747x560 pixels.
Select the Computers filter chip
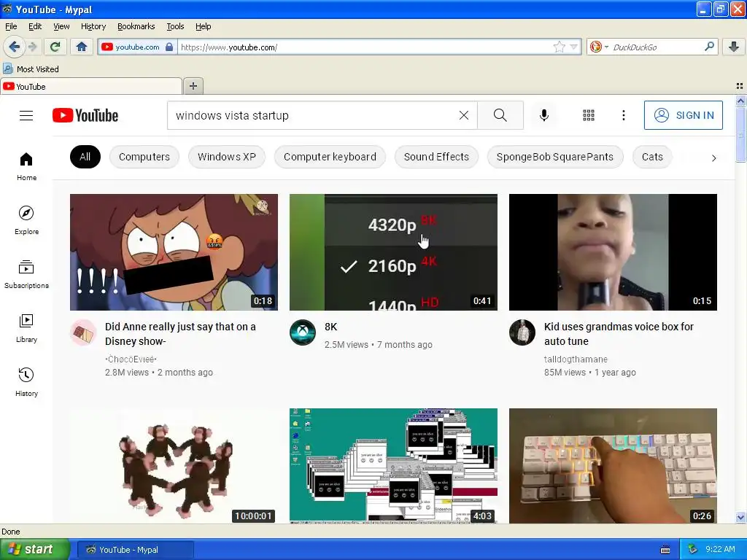click(x=144, y=157)
